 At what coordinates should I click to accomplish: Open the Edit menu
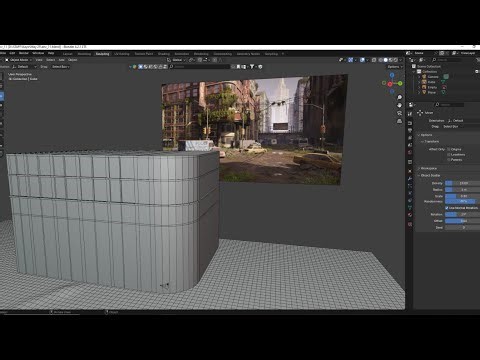pos(12,53)
